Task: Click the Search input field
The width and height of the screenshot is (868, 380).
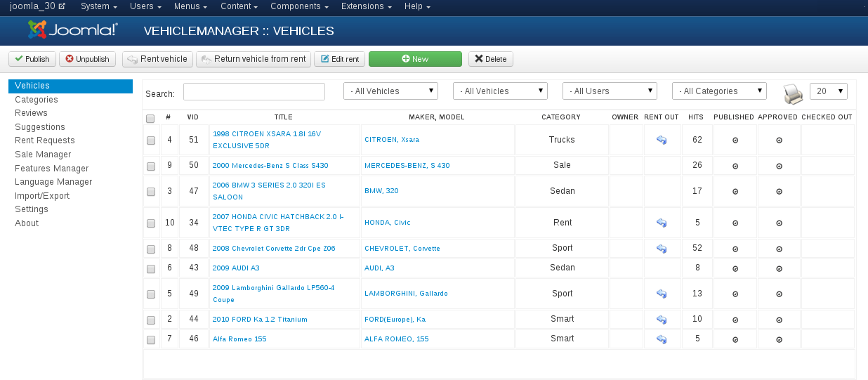Action: [254, 92]
